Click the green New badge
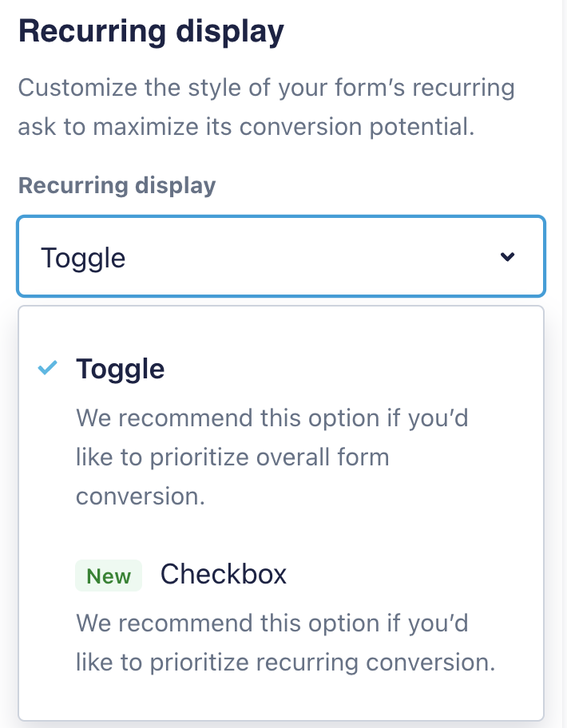This screenshot has width=567, height=728. coord(109,576)
